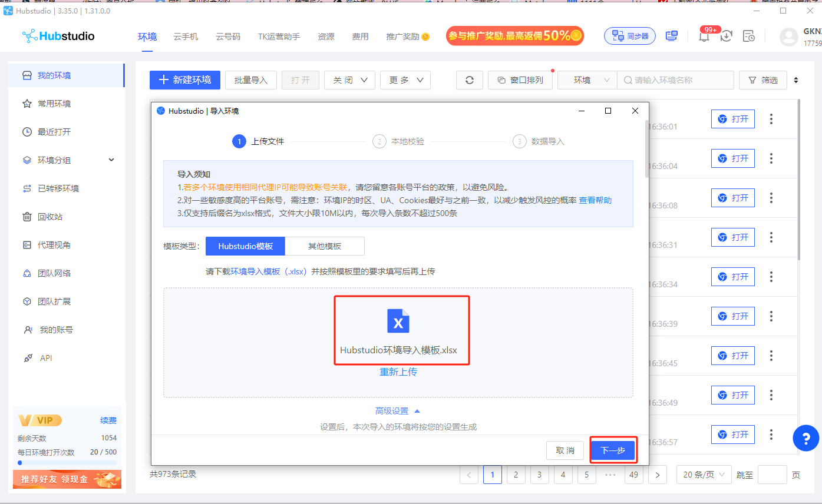Click the 续费 renew link
Screen dimensions: 822x504
coord(108,420)
